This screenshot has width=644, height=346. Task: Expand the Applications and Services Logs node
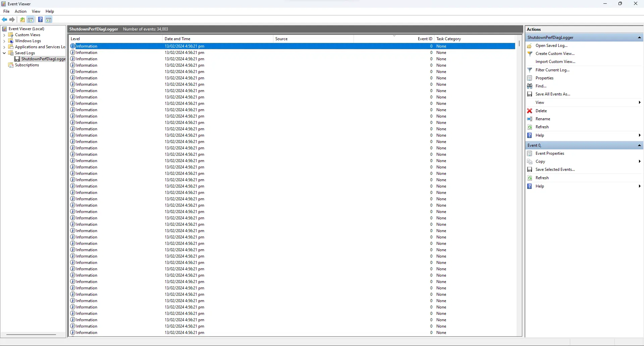pyautogui.click(x=4, y=47)
